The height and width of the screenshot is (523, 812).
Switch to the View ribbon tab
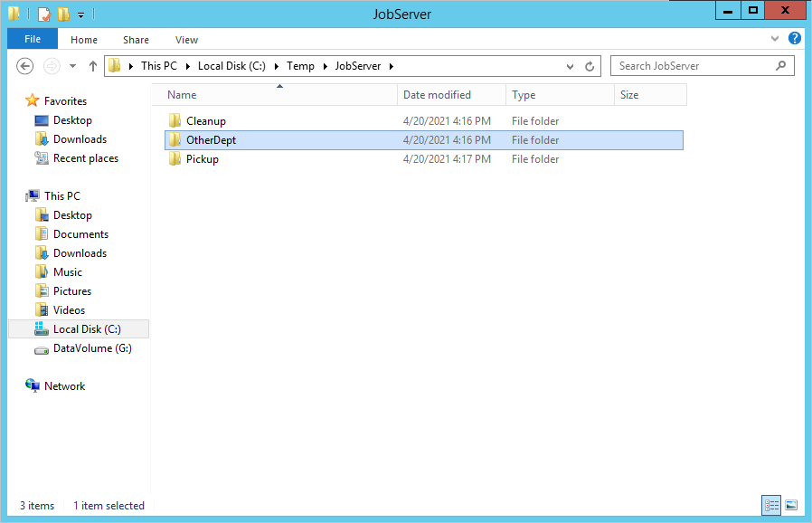point(186,40)
